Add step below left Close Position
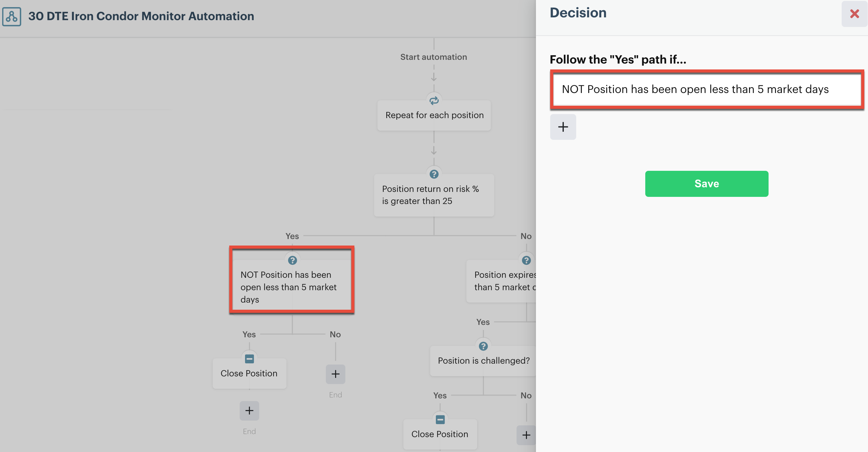This screenshot has width=868, height=452. tap(249, 410)
